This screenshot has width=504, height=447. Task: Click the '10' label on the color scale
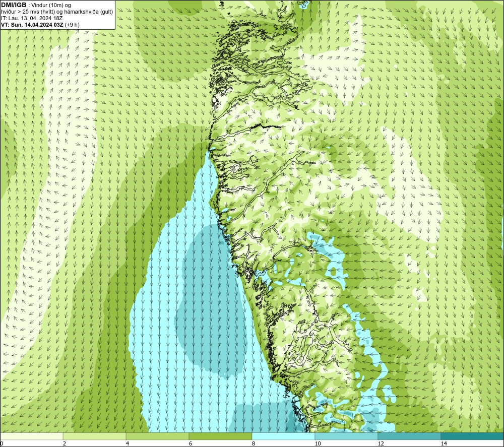(318, 443)
